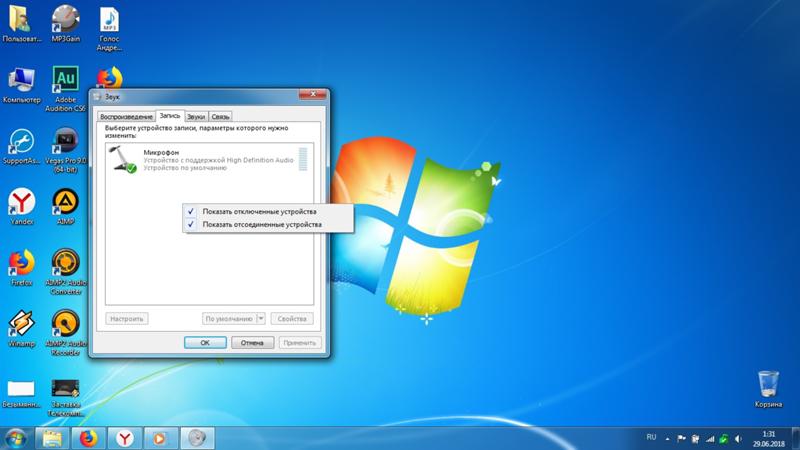
Task: Open the Firefox desktop shortcut
Action: click(21, 267)
